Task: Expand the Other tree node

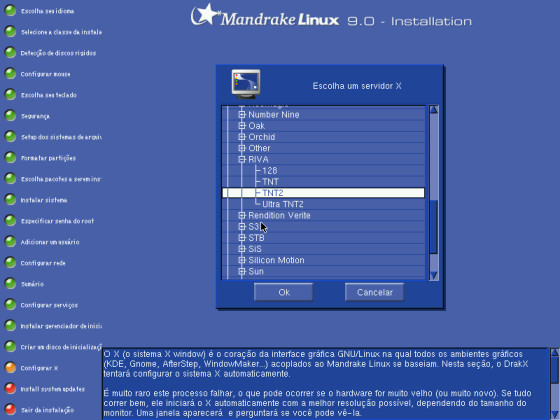Action: pyautogui.click(x=242, y=148)
